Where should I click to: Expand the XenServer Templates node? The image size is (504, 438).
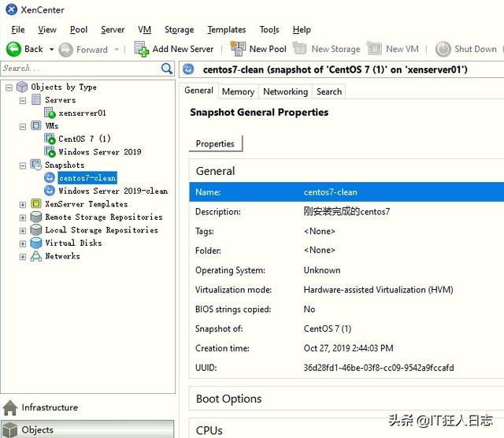pyautogui.click(x=23, y=205)
